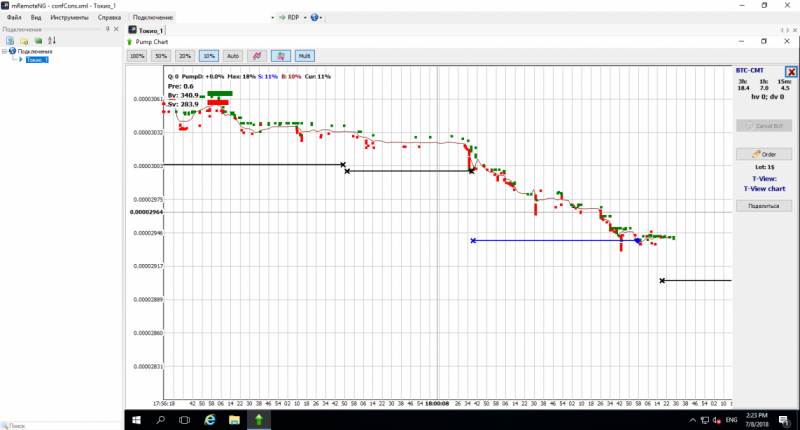The width and height of the screenshot is (800, 430).
Task: Select the 10% chart zoom button
Action: [x=209, y=56]
